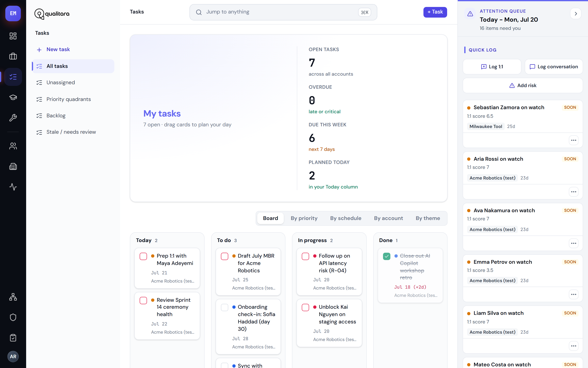Image resolution: width=588 pixels, height=368 pixels.
Task: Check off Draft July MBR for Acme Robotics
Action: tap(225, 256)
